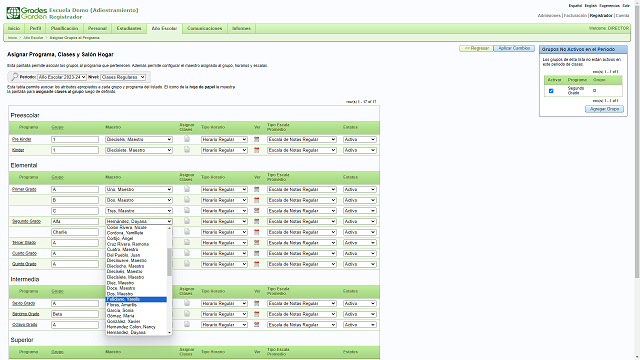The height and width of the screenshot is (360, 640).
Task: Open Escala de Notas dropdown for Pre Kinder
Action: coord(302,140)
